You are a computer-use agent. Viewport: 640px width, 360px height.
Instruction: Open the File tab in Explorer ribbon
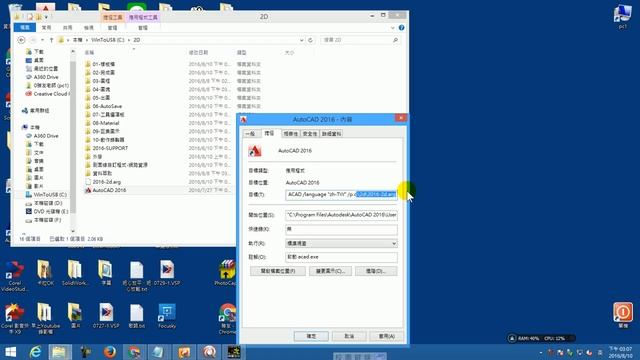click(25, 27)
